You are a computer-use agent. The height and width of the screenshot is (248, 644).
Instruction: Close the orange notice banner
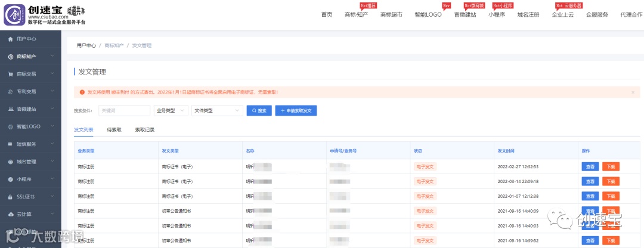[x=633, y=92]
